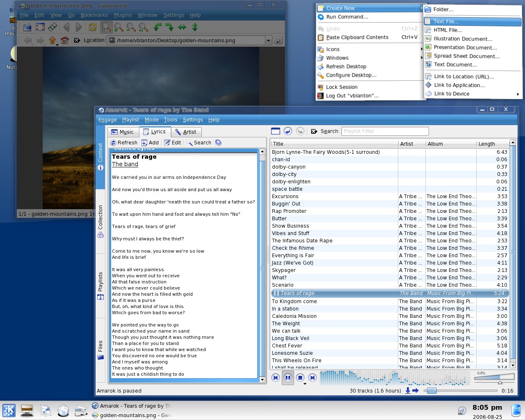The width and height of the screenshot is (525, 420).
Task: Switch to the Music tab in Amarok
Action: 123,132
